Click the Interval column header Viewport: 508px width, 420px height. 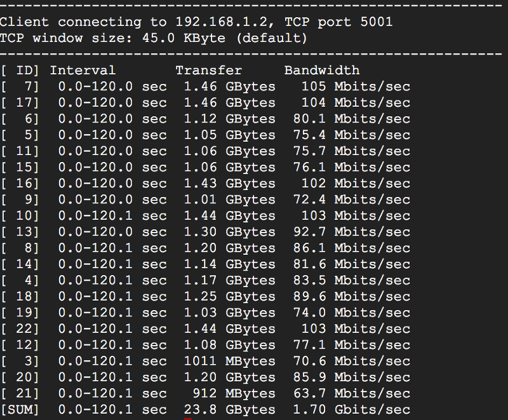coord(83,71)
